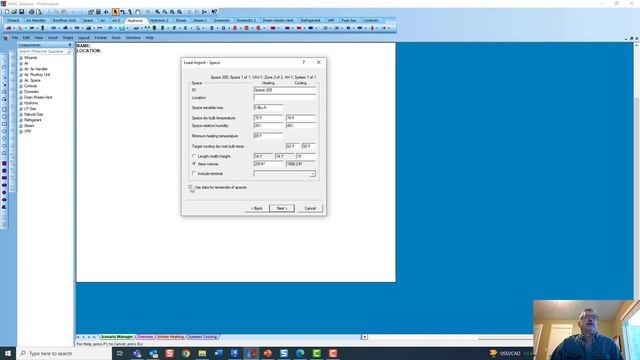Pin the Components panel with the pushpin icon
The width and height of the screenshot is (640, 360).
pos(70,45)
